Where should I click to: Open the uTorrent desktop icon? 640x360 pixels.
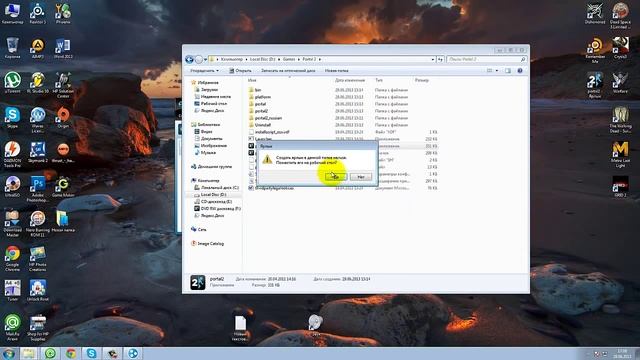[12, 82]
